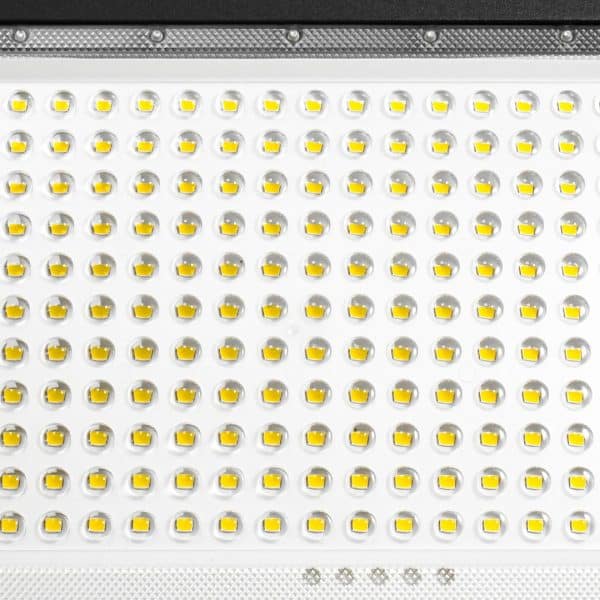Select the LED with dark speck in ninth row

click(x=361, y=437)
